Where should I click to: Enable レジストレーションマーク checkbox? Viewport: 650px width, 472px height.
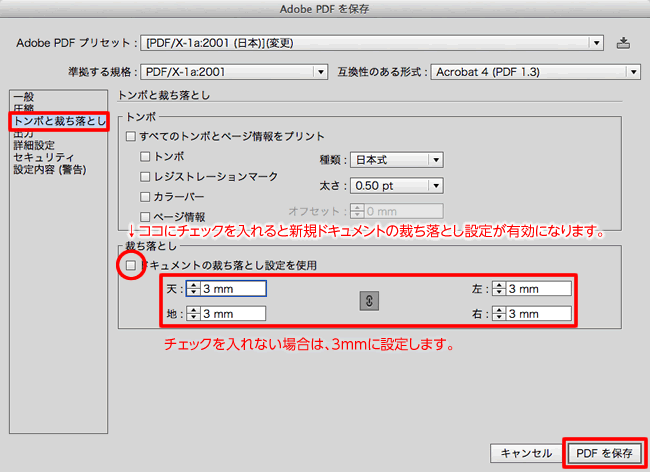click(x=145, y=177)
